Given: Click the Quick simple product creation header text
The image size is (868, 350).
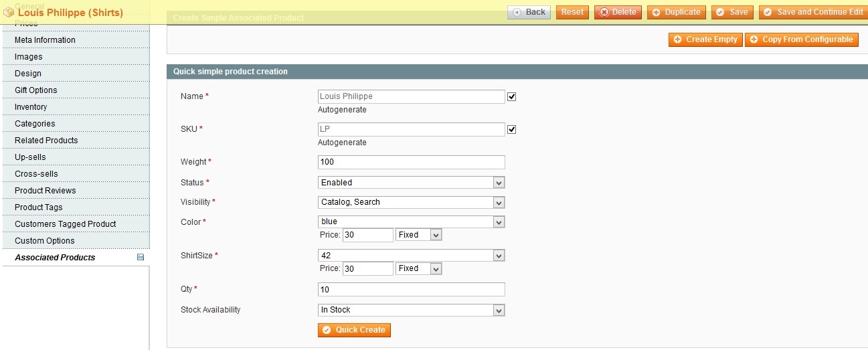Looking at the screenshot, I should point(230,72).
